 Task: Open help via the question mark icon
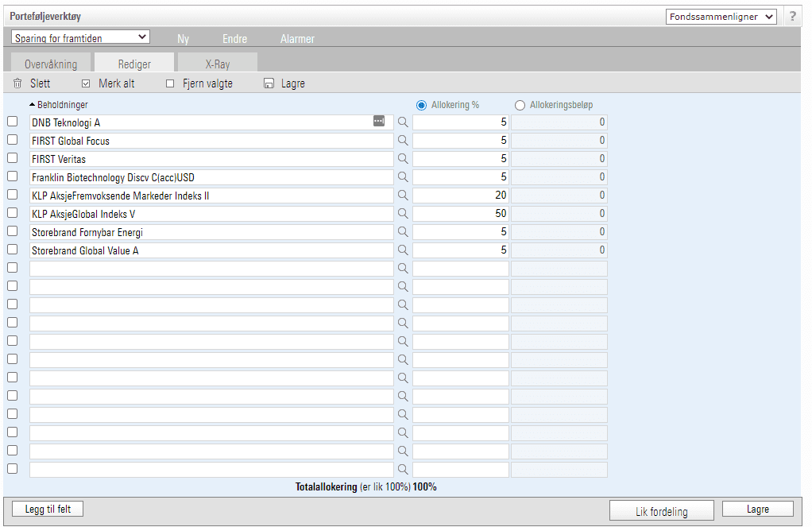[792, 16]
